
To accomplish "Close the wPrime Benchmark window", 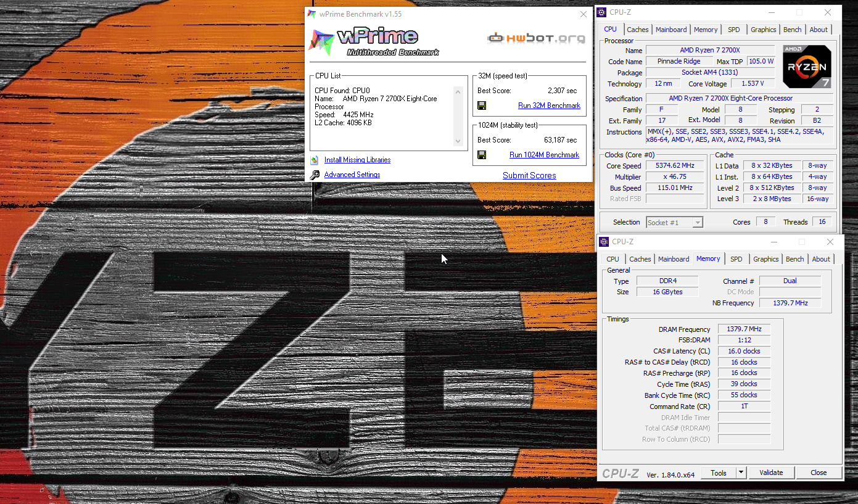I will coord(583,14).
